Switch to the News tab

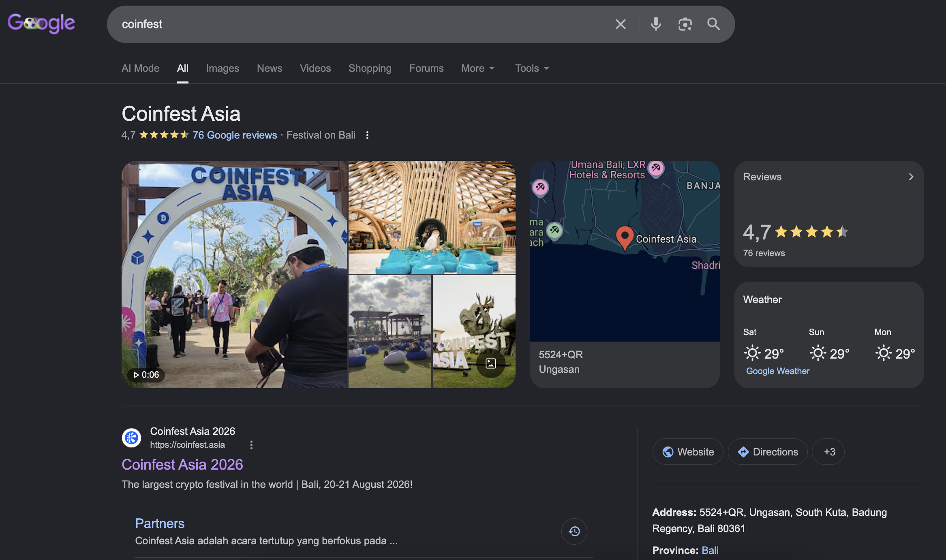coord(270,68)
